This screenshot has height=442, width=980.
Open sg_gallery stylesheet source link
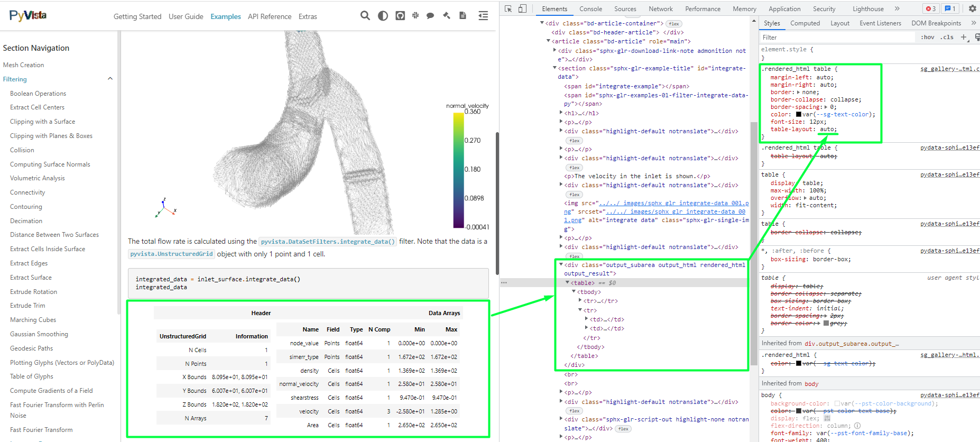click(x=950, y=69)
